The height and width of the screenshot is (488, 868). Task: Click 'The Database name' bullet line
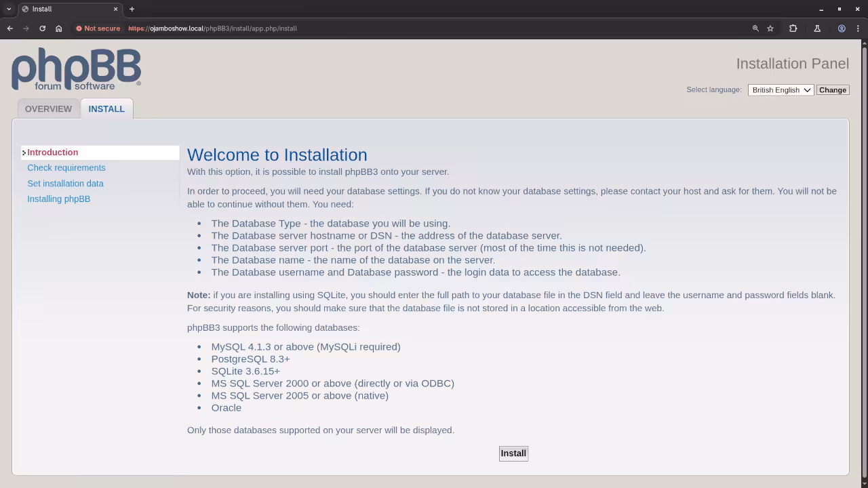pos(353,260)
